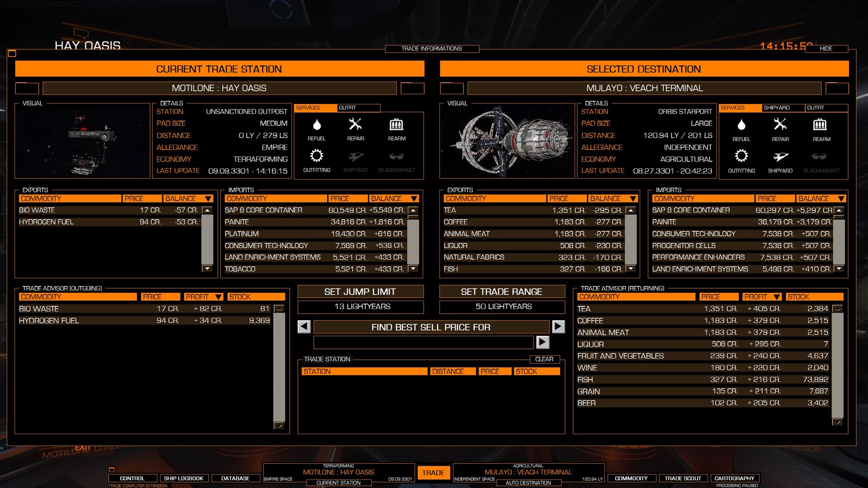This screenshot has width=868, height=488.
Task: Open the Trade tab in bottom bar
Action: pyautogui.click(x=433, y=473)
